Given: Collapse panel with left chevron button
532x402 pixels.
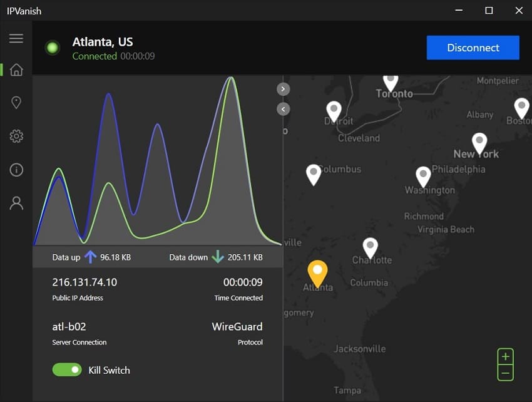Looking at the screenshot, I should pos(284,110).
